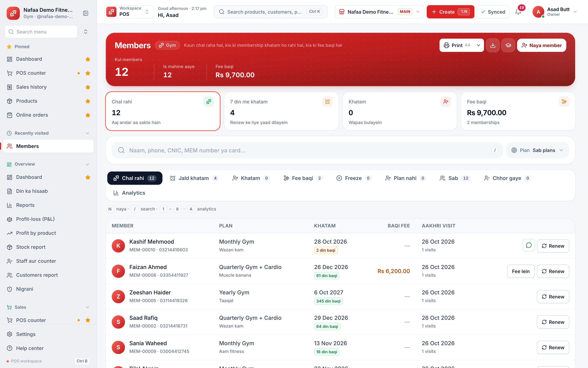Click the alarm icon on 7 din me khatam card
Image resolution: width=588 pixels, height=368 pixels.
point(327,102)
